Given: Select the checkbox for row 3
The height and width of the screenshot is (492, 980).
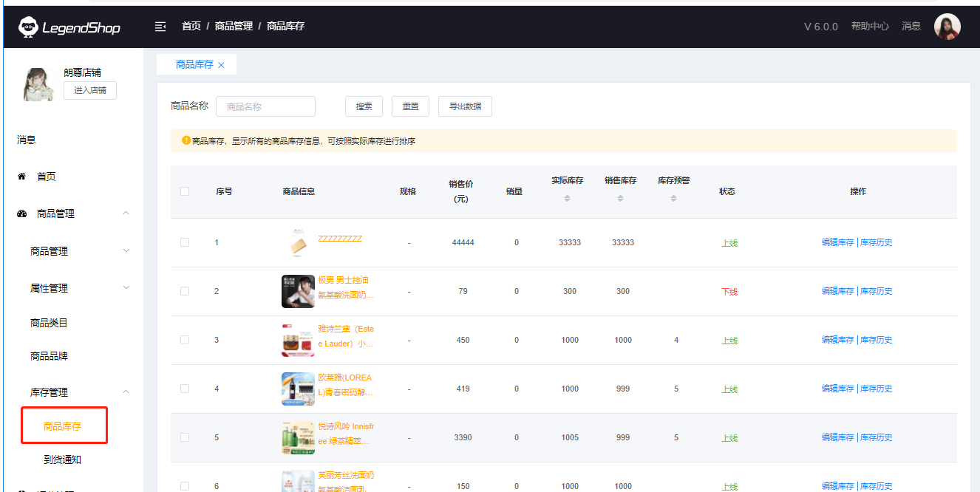Looking at the screenshot, I should click(x=185, y=340).
